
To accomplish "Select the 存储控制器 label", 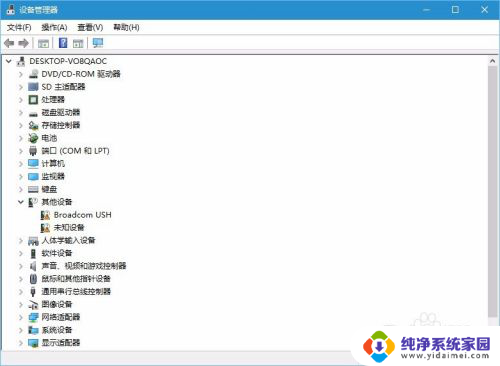I will pos(61,125).
